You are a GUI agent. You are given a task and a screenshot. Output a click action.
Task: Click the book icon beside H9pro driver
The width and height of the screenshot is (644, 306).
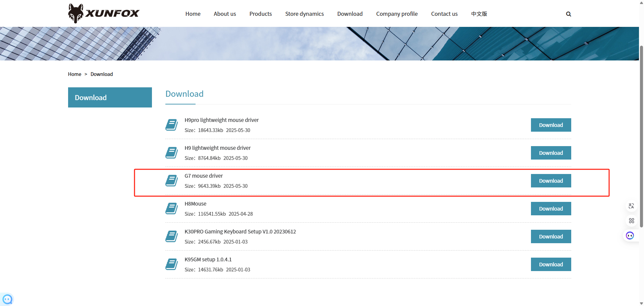coord(172,125)
